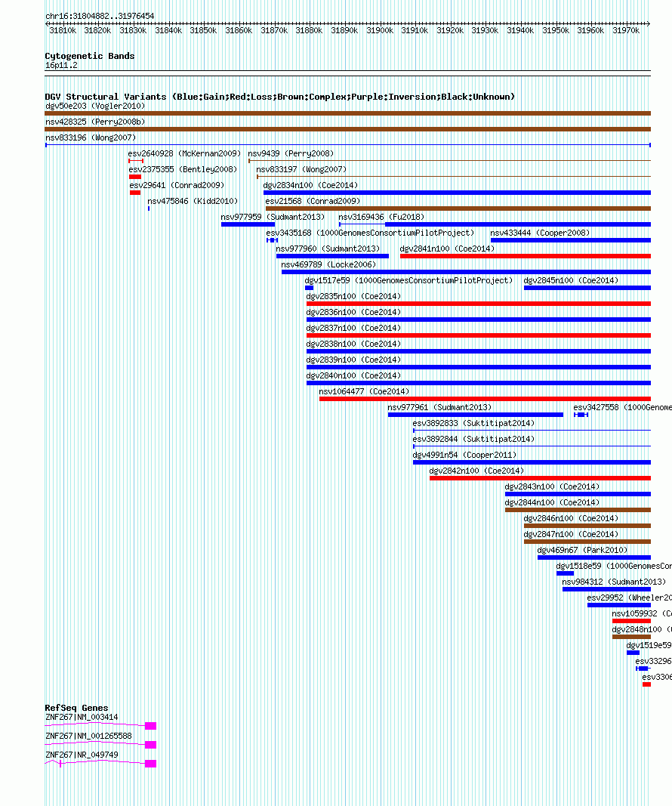Click chr16:31804882..31976454 coordinates text
Image resolution: width=672 pixels, height=806 pixels.
[x=100, y=16]
